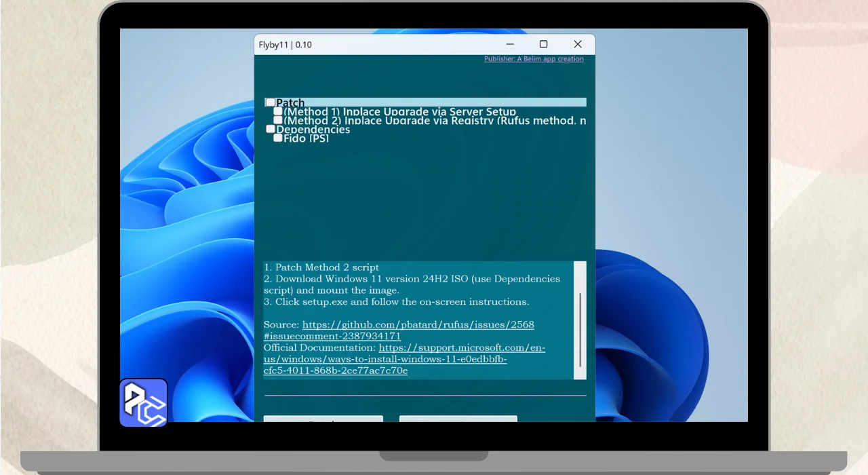
Task: Enable Method 1 Inplace Upgrade via Server Setup checkbox
Action: 278,111
